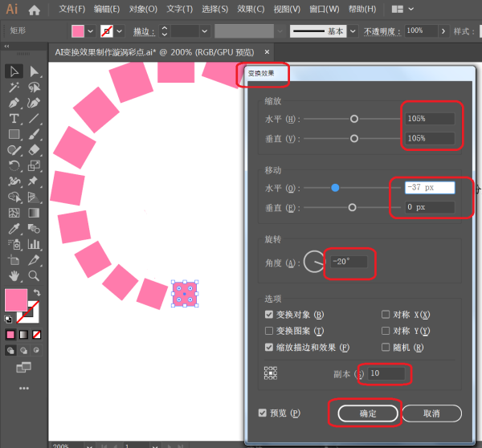Click 确定 button in dialog
Viewport: 482px width, 448px height.
[368, 413]
